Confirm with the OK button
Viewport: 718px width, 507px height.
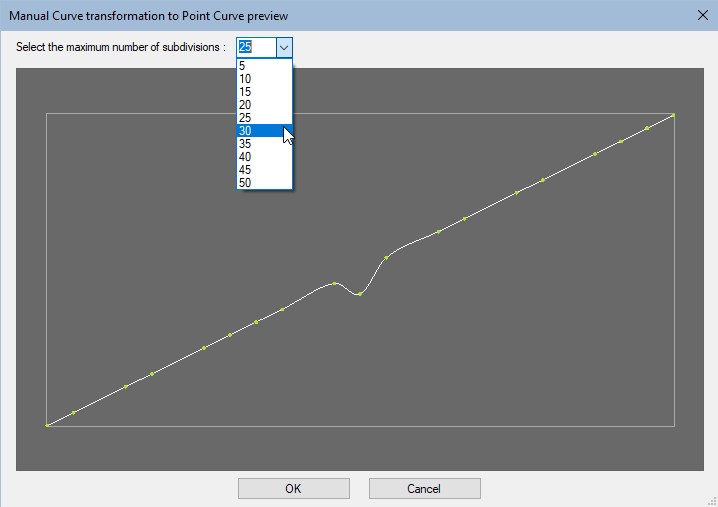click(293, 489)
